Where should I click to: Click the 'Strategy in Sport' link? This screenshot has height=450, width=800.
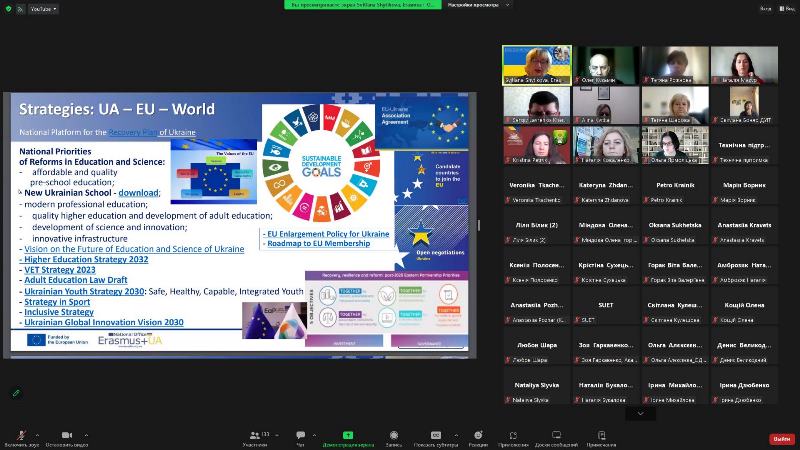pos(57,302)
